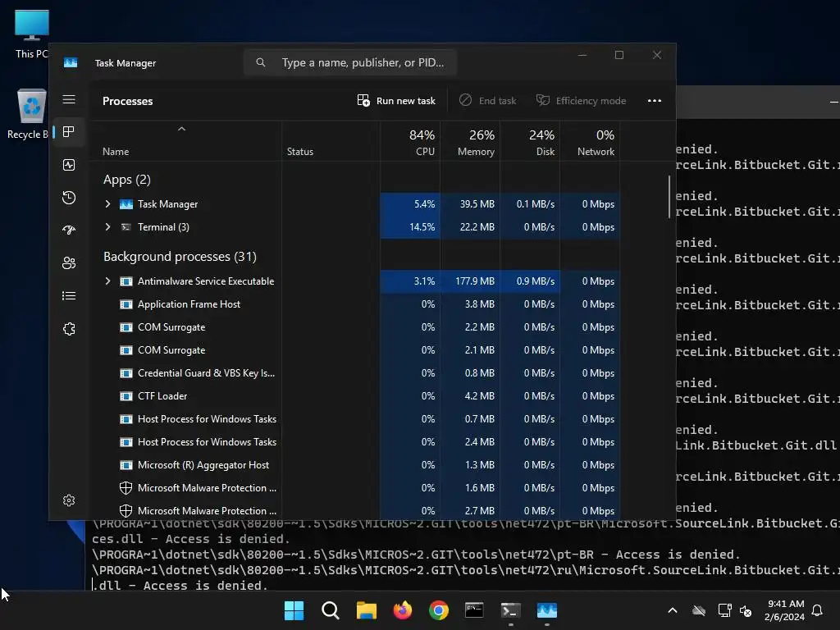Open the Startup apps page icon
Image resolution: width=840 pixels, height=630 pixels.
[x=69, y=231]
